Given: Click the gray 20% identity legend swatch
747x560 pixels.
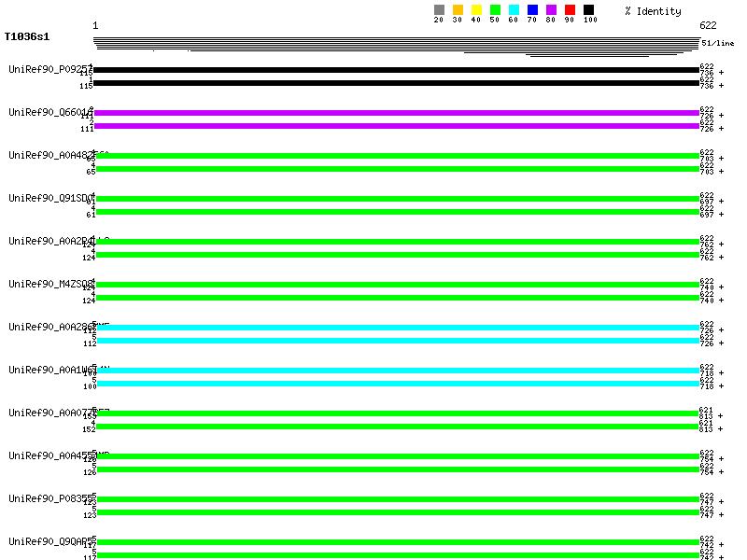Looking at the screenshot, I should tap(439, 10).
